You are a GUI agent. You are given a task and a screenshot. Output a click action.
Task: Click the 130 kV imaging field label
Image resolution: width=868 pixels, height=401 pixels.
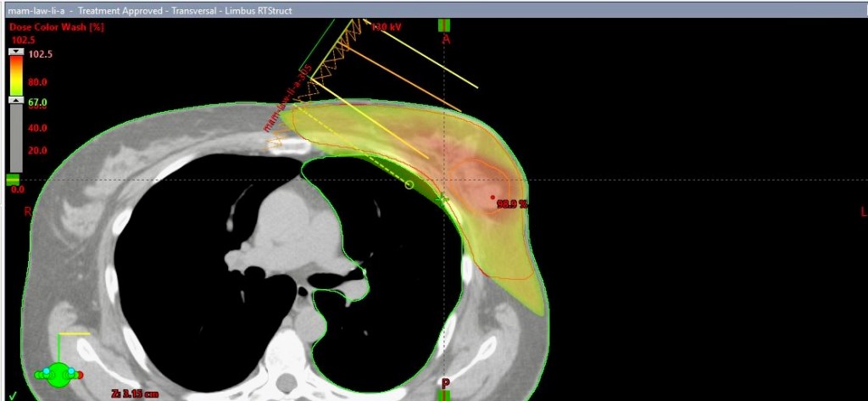(387, 28)
